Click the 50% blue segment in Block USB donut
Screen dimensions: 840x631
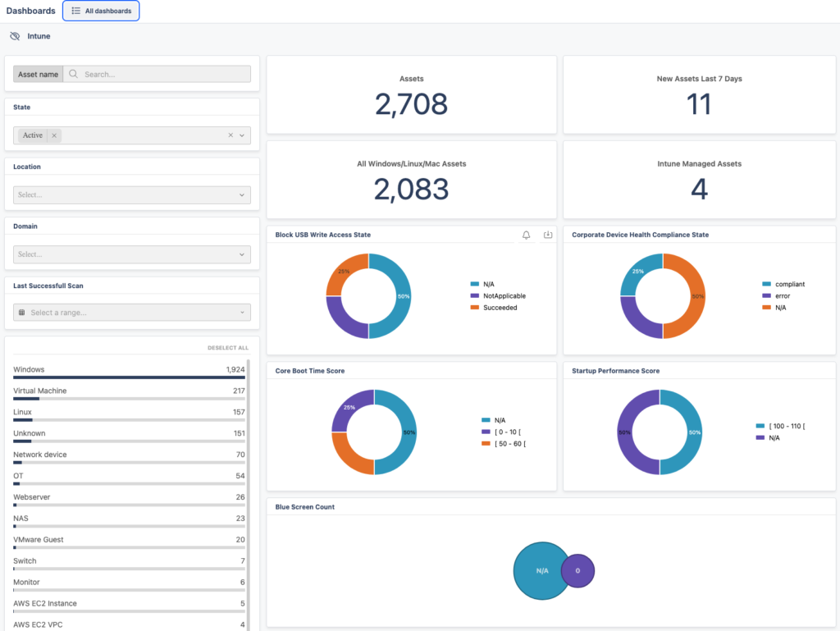click(403, 296)
